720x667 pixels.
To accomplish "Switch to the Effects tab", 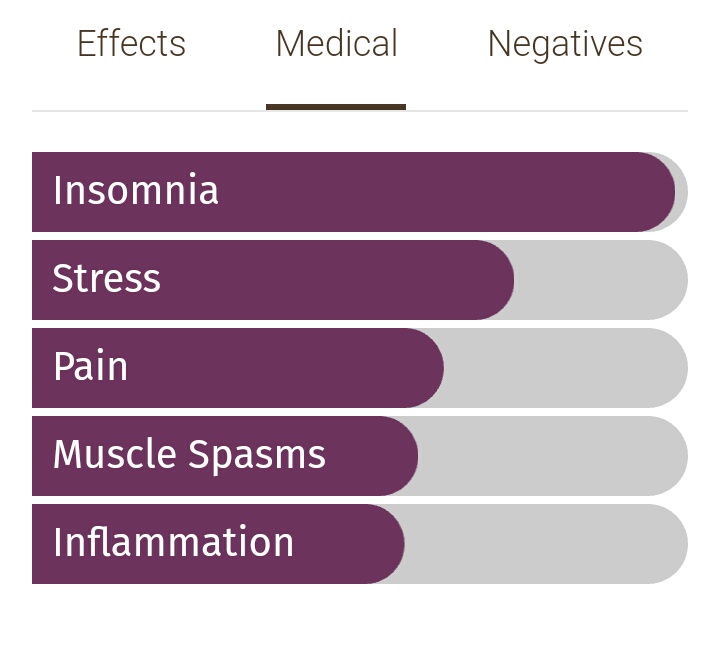I will [131, 44].
